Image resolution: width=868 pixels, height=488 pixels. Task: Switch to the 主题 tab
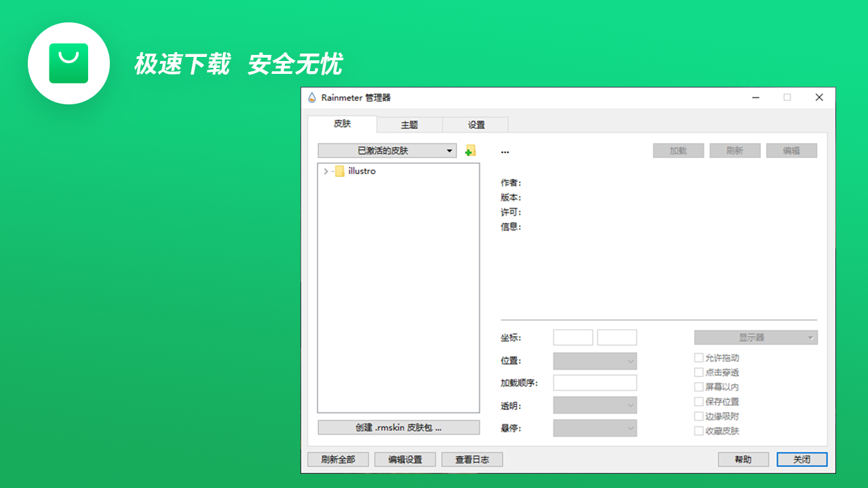(x=410, y=125)
